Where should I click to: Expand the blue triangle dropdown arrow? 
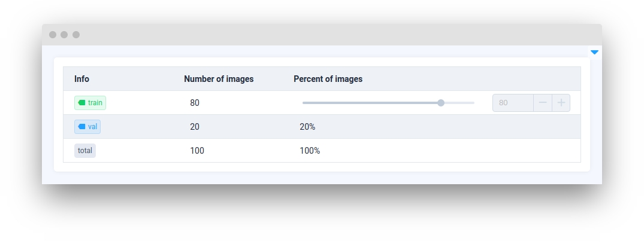[x=594, y=53]
